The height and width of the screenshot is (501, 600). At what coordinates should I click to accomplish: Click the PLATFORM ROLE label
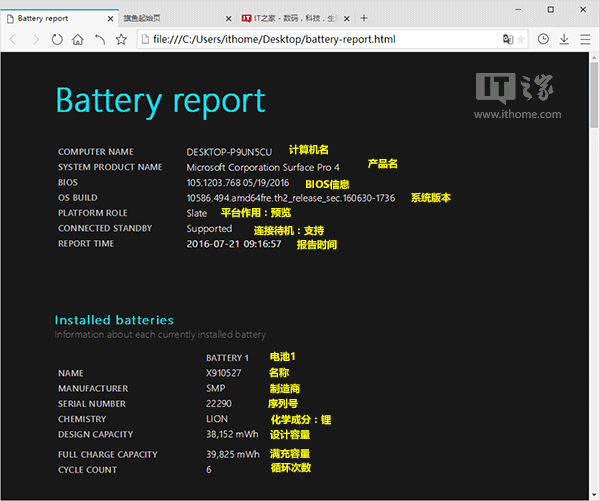click(x=93, y=213)
